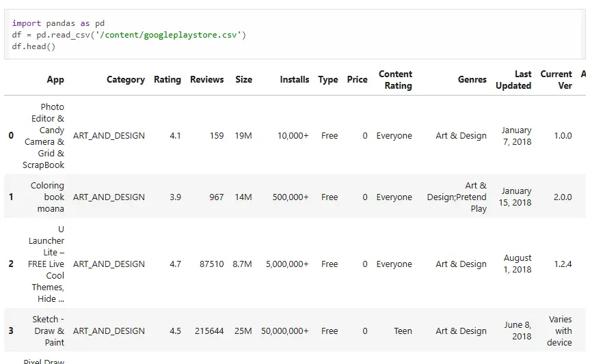The height and width of the screenshot is (364, 590).
Task: Select the Category column header
Action: pos(125,80)
